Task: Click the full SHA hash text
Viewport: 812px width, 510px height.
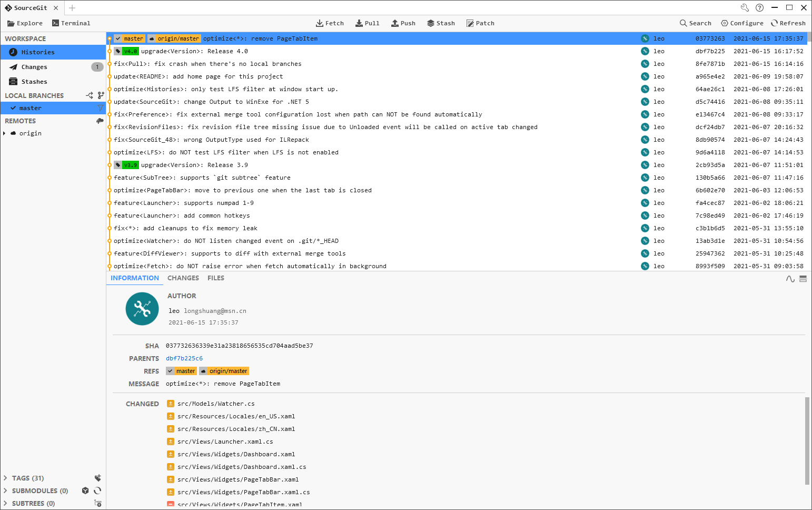Action: pos(240,346)
